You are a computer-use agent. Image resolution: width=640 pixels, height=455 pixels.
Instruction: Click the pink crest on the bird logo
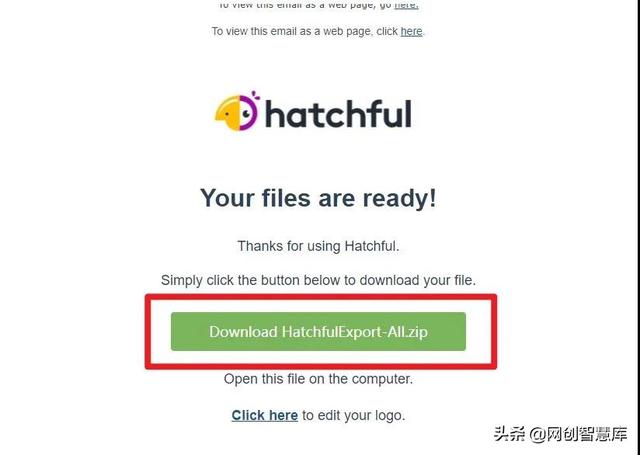256,96
